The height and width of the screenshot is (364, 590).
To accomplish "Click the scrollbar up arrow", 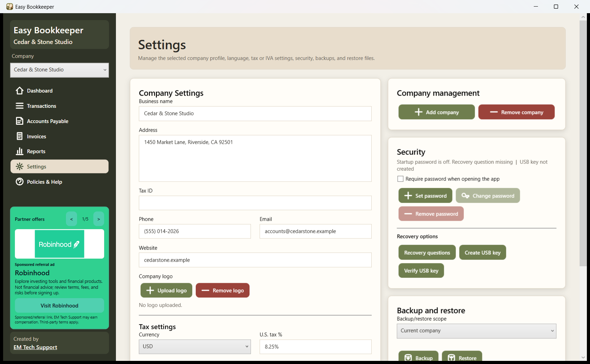I will [x=583, y=16].
